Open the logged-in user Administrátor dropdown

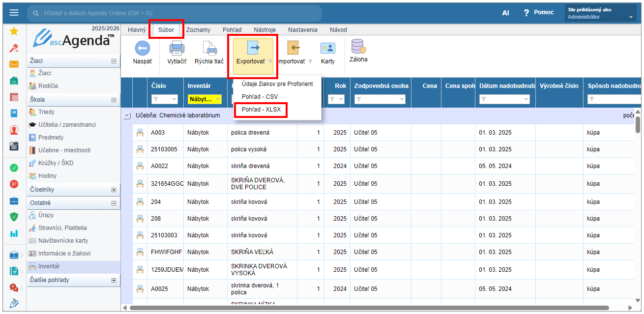pyautogui.click(x=601, y=13)
